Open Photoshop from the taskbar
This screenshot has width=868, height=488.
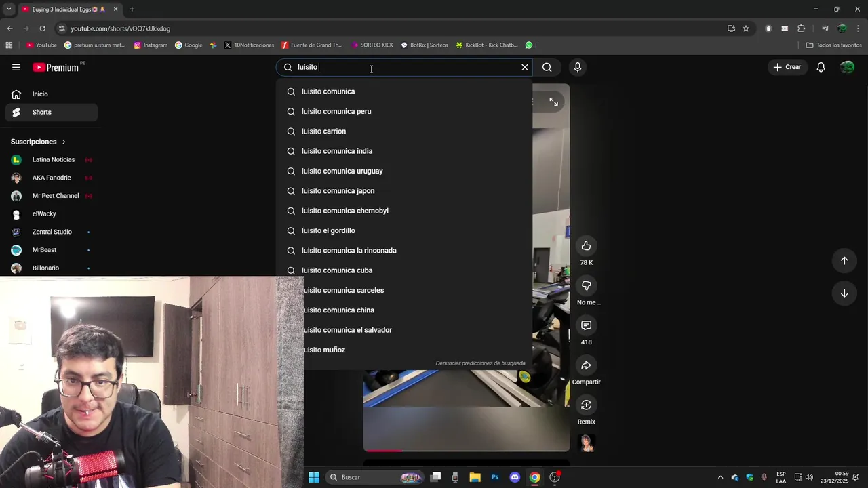pos(495,477)
